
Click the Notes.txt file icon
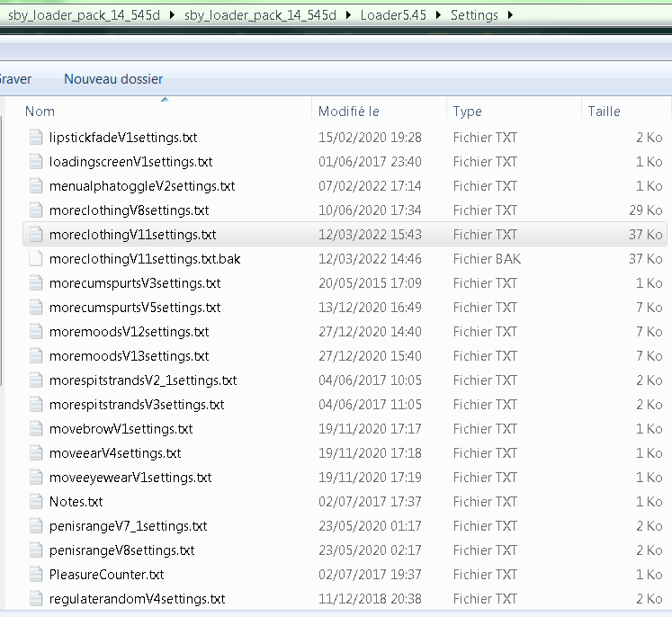pos(36,502)
